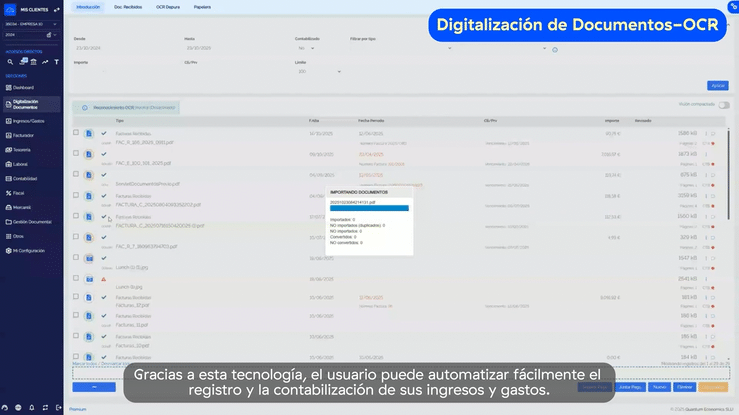
Task: Click the T text shortcut icon
Action: tap(56, 62)
